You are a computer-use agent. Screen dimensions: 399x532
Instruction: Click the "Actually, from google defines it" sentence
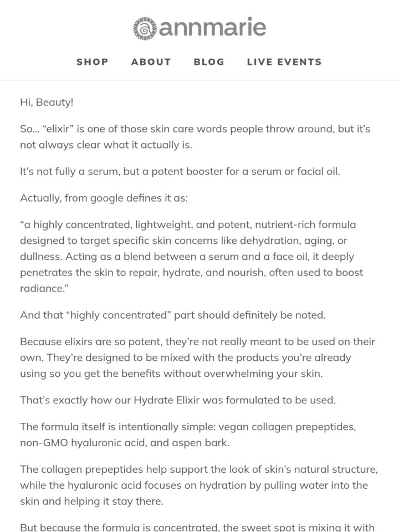point(104,198)
